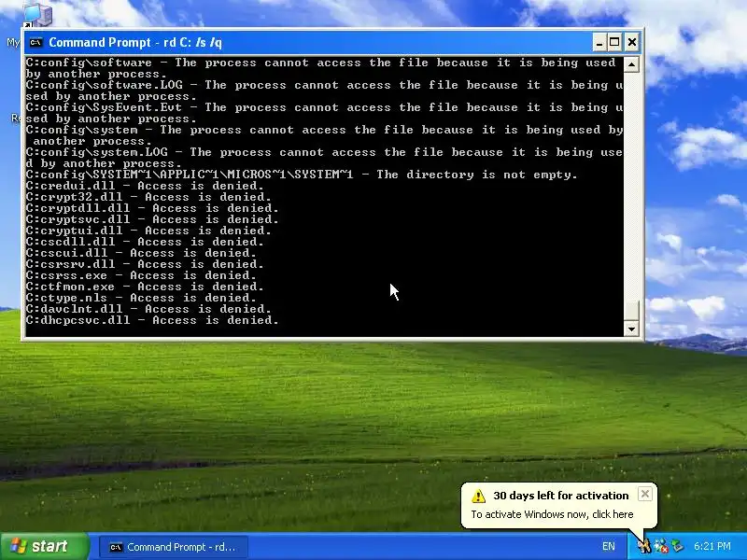This screenshot has width=747, height=560.
Task: Click the 'C:crypt32.dll - Access is denied.' line
Action: point(148,197)
